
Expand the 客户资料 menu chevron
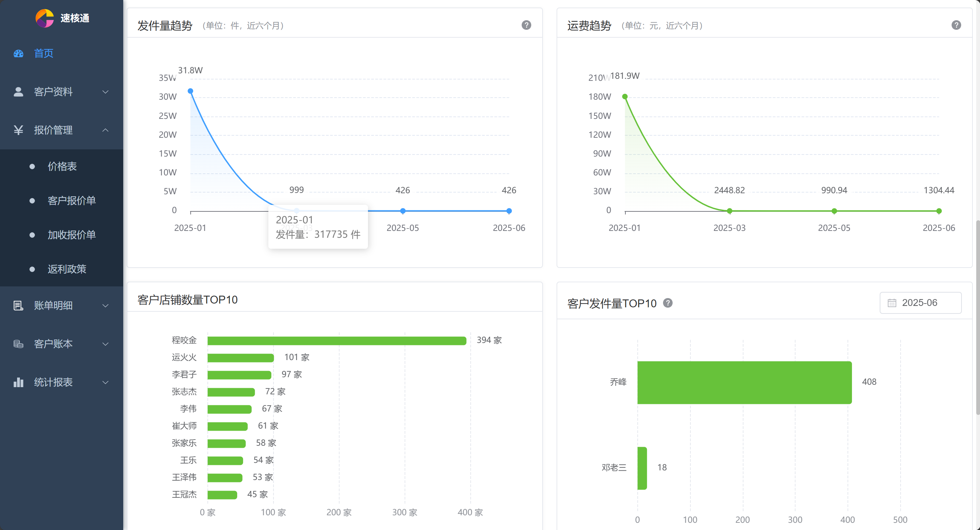pyautogui.click(x=105, y=92)
